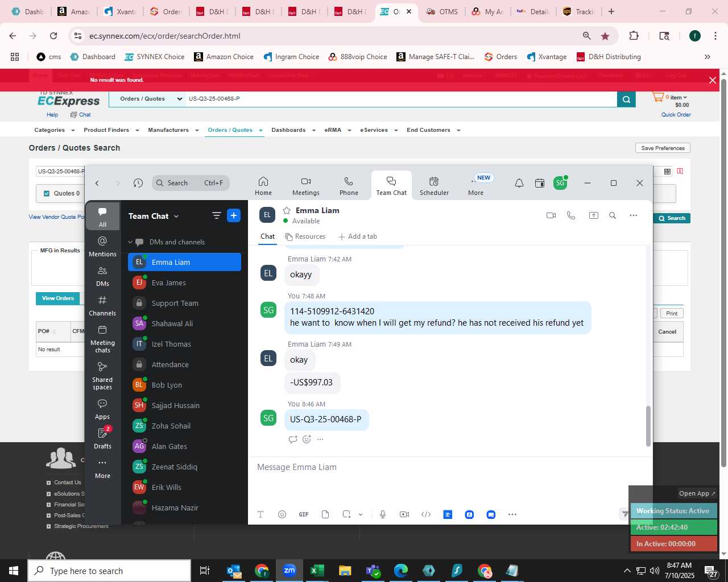Image resolution: width=728 pixels, height=582 pixels.
Task: Open emoji picker in message toolbar
Action: coord(282,514)
